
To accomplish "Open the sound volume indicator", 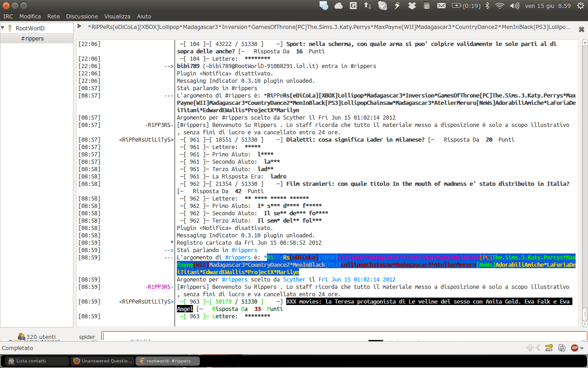I will click(x=514, y=6).
